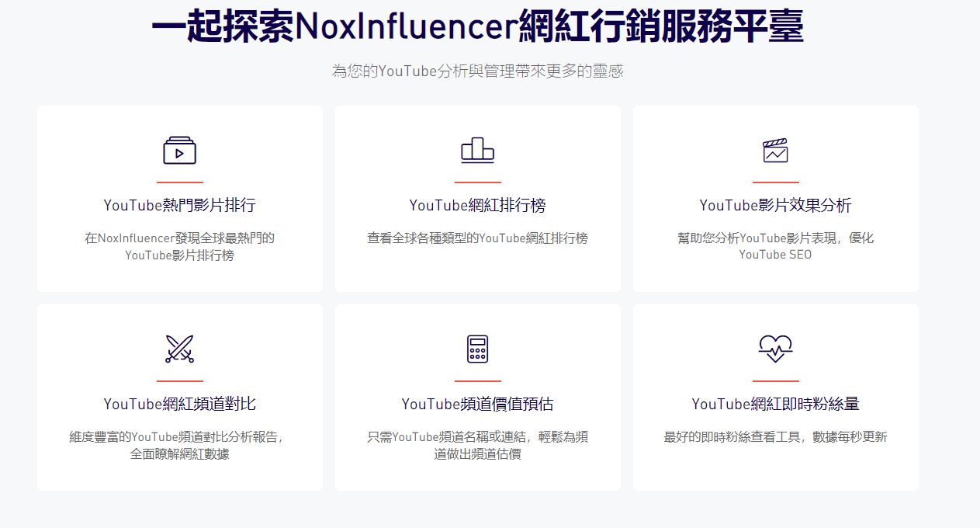Open YouTube網紅即時粉絲量
This screenshot has width=980, height=528.
click(x=775, y=402)
